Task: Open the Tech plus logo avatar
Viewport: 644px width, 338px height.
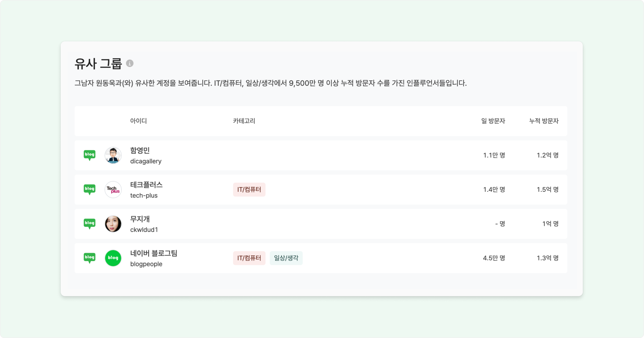Action: click(x=113, y=189)
